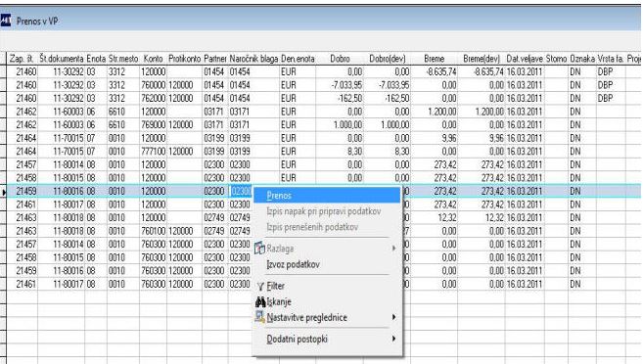Click the Storno column header

click(x=556, y=59)
